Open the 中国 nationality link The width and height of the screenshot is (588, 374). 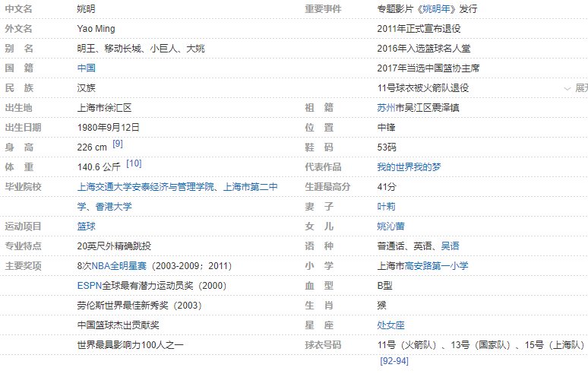pyautogui.click(x=86, y=68)
